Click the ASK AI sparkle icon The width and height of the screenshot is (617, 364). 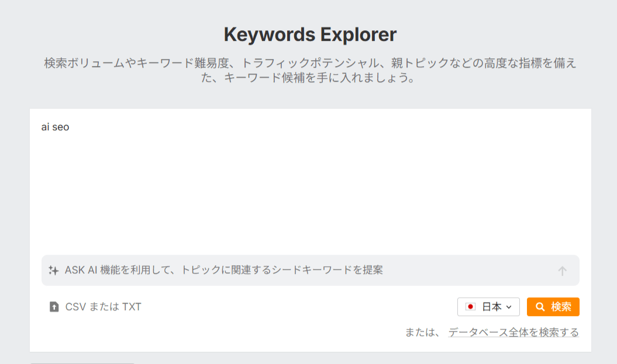(53, 271)
